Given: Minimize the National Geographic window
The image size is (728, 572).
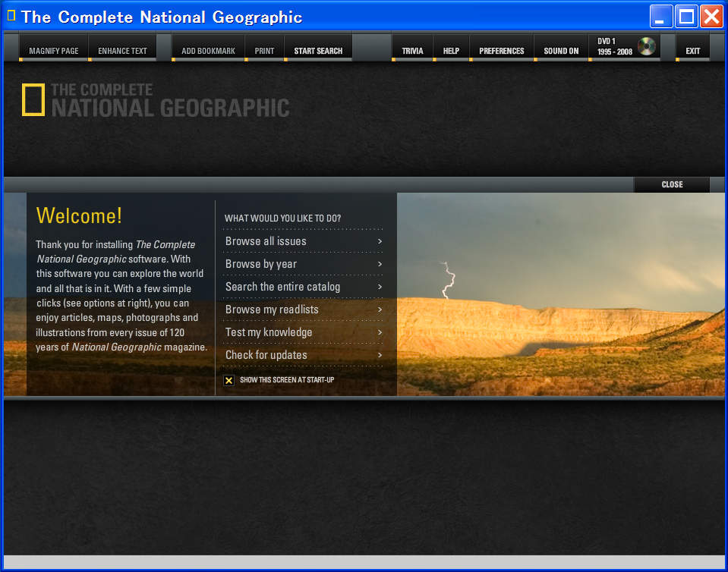Looking at the screenshot, I should tap(661, 17).
